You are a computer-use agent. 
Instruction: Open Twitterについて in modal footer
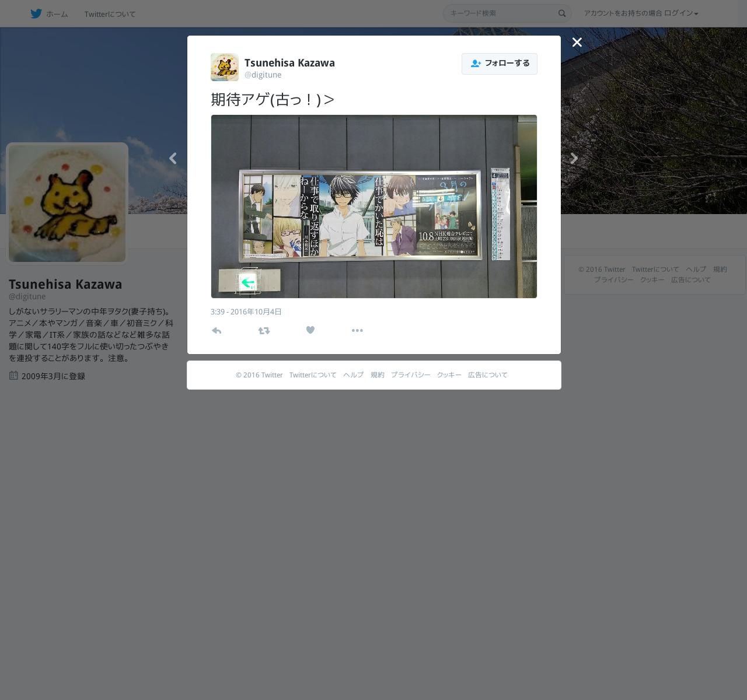313,375
